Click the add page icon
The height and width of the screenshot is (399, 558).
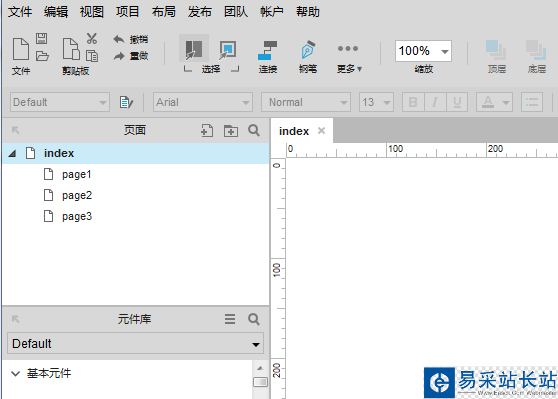(x=207, y=131)
